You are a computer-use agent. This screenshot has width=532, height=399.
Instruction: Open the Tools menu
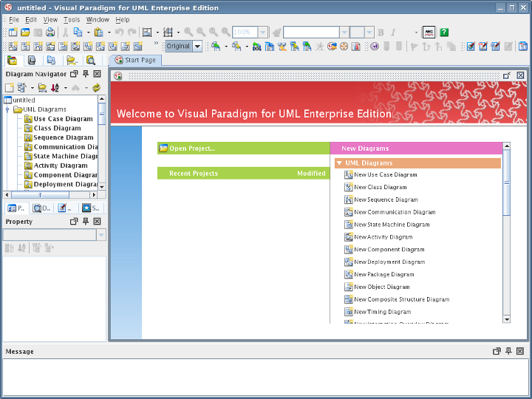click(72, 20)
